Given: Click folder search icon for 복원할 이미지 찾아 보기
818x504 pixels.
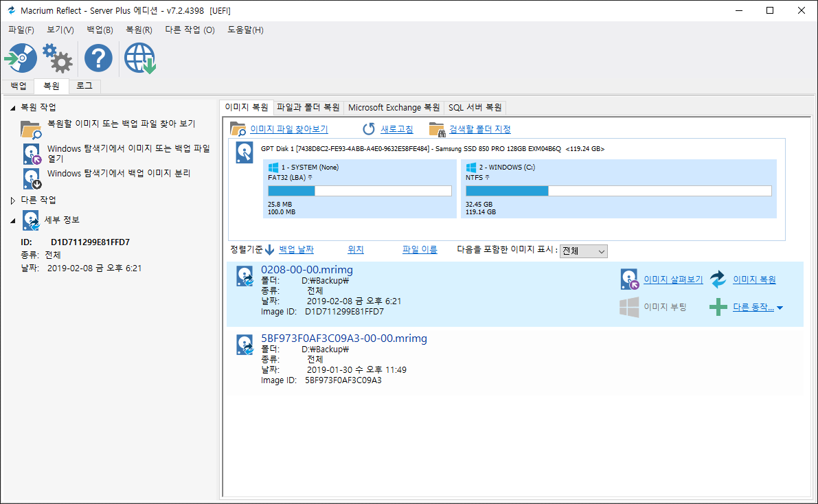Looking at the screenshot, I should coord(31,130).
